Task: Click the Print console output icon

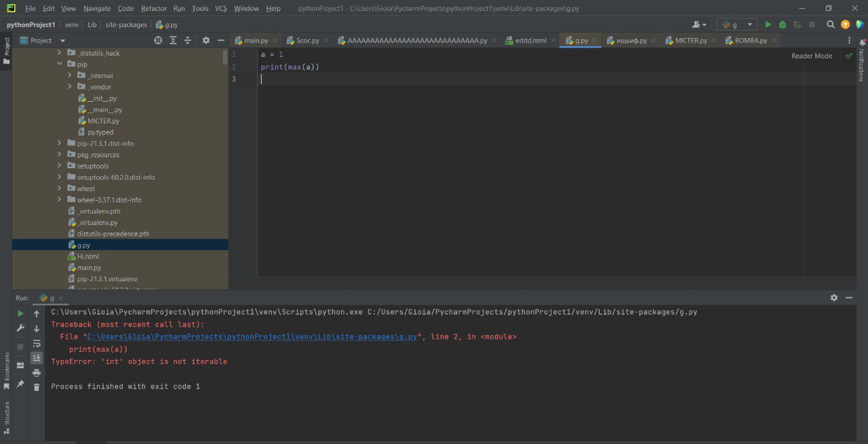Action: point(37,372)
